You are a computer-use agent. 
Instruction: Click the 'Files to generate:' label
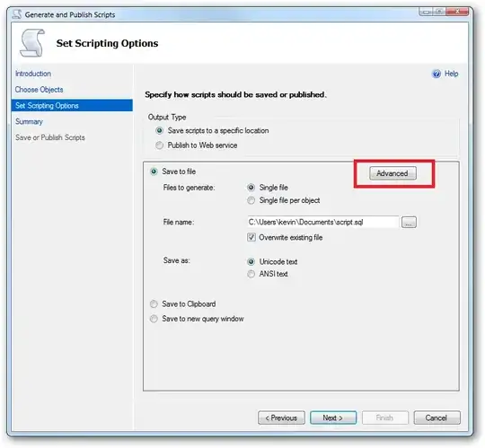pos(189,188)
